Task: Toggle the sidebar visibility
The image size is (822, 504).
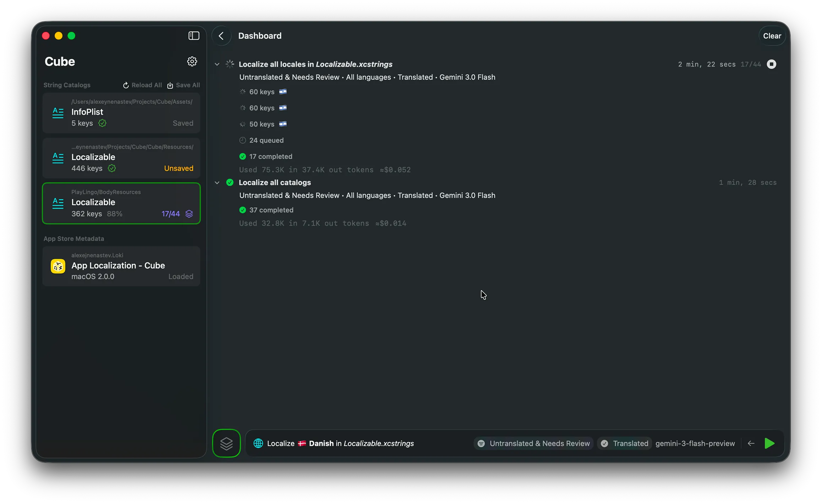Action: click(x=193, y=35)
